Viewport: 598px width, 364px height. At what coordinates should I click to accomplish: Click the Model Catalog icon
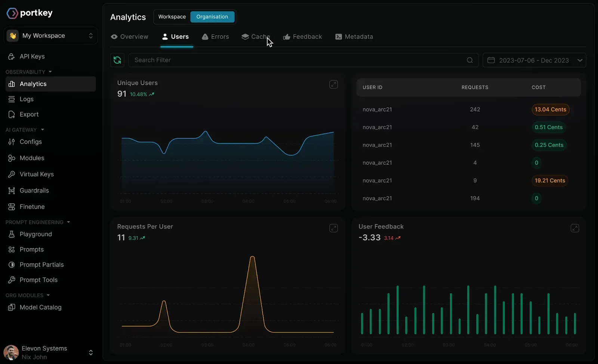(11, 307)
